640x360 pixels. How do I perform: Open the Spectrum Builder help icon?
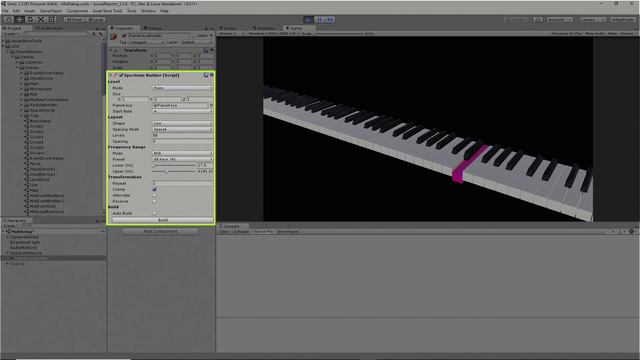[206, 75]
